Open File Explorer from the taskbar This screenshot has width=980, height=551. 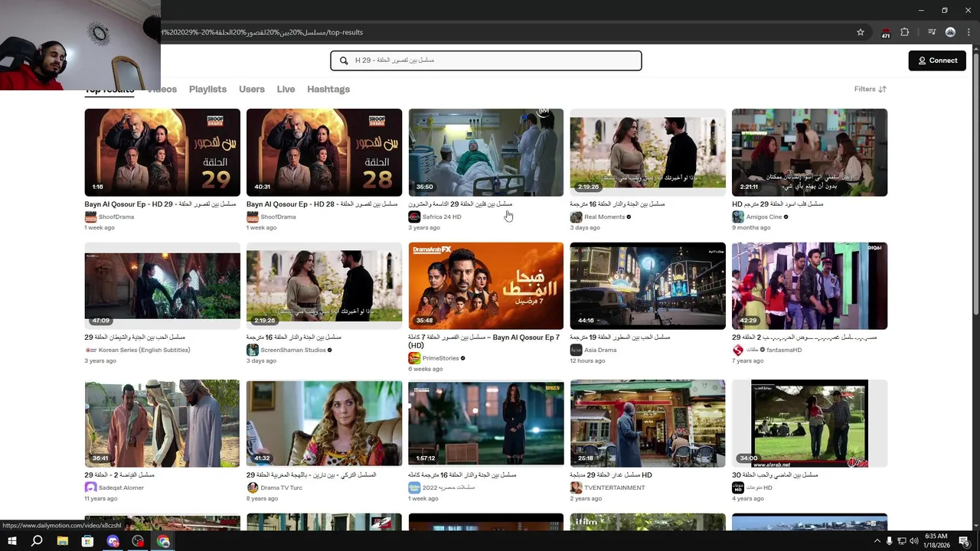pos(63,541)
